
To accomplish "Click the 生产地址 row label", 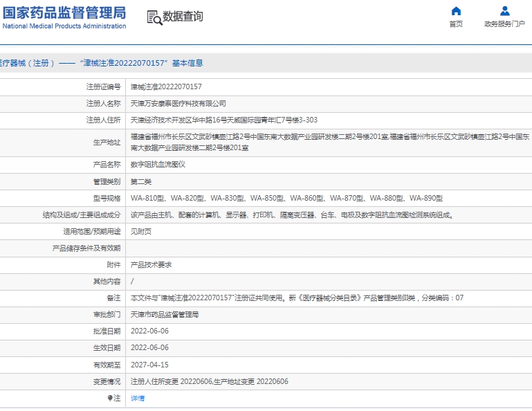I will tap(107, 143).
